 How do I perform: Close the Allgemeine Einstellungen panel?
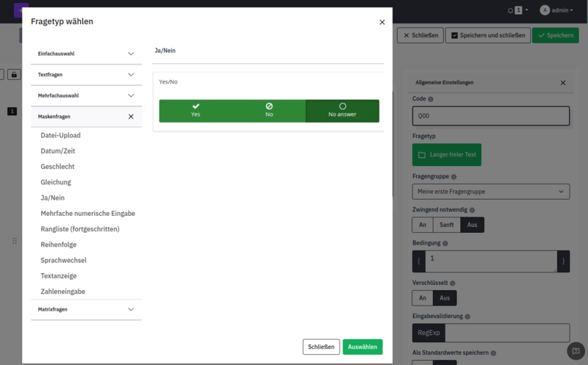tap(563, 83)
